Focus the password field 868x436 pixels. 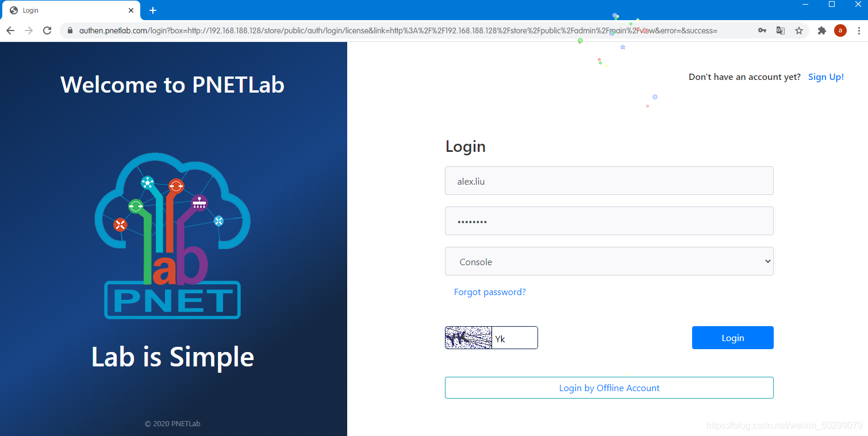[609, 221]
